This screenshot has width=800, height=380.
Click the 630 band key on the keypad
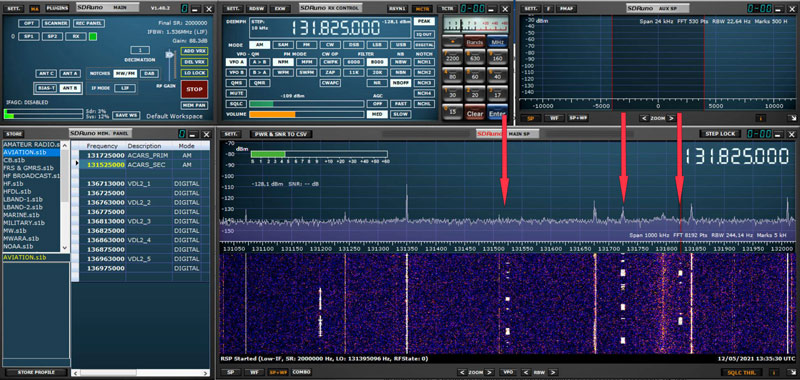[475, 58]
